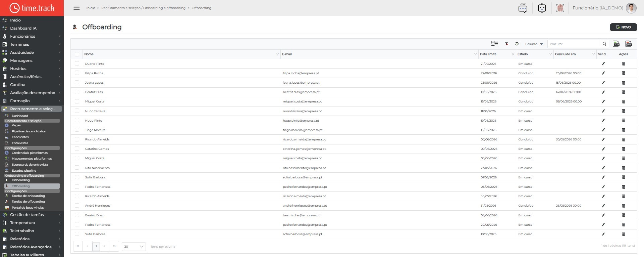Screen dimensions: 644x257
Task: Select the Catarina Gomes row checkbox
Action: tap(77, 148)
